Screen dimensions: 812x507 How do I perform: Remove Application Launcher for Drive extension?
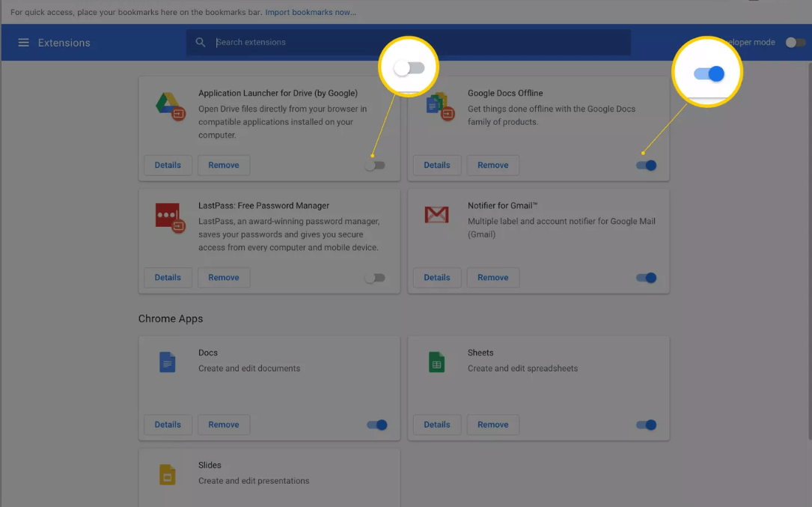(224, 165)
